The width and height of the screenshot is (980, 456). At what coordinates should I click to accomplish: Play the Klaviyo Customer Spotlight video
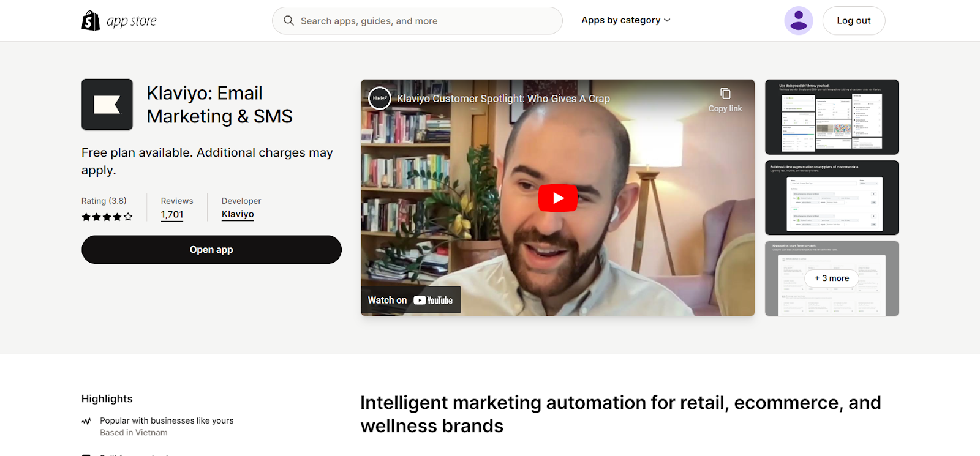point(558,198)
